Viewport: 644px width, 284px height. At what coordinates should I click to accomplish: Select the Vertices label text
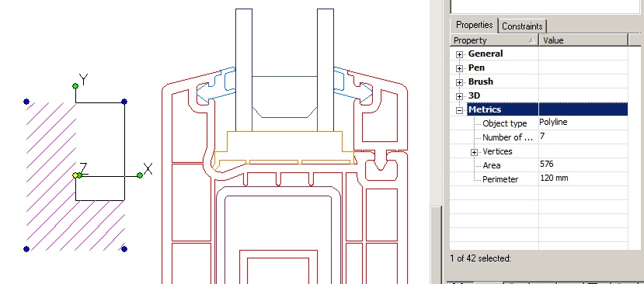(497, 151)
